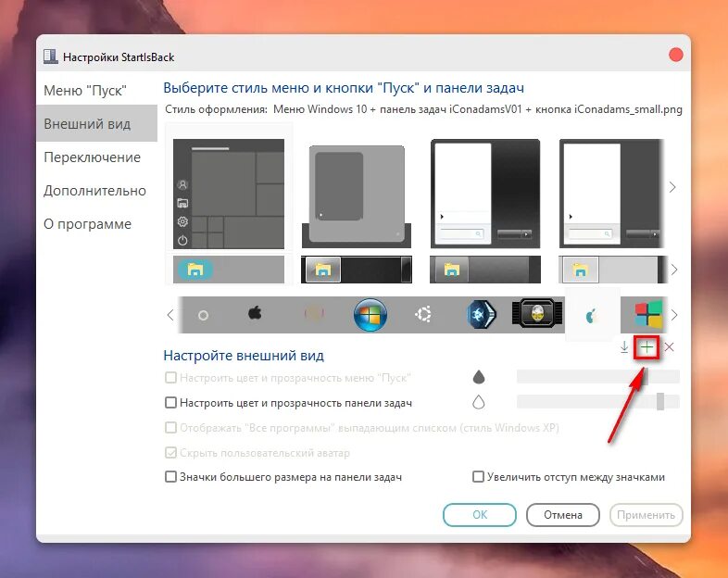Adjust the taskbar transparency slider handle
Viewport: 728px width, 578px height.
(x=660, y=402)
